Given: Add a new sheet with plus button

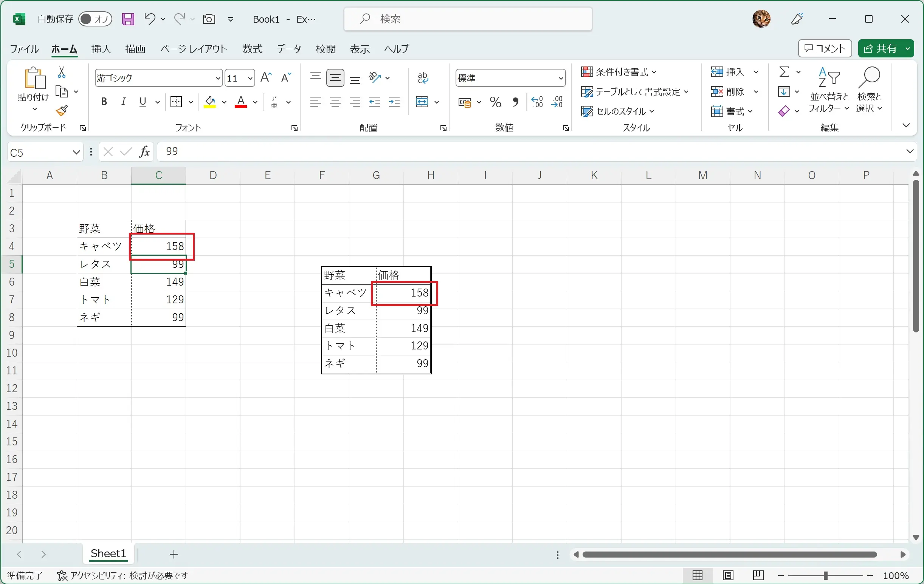Looking at the screenshot, I should click(x=174, y=554).
